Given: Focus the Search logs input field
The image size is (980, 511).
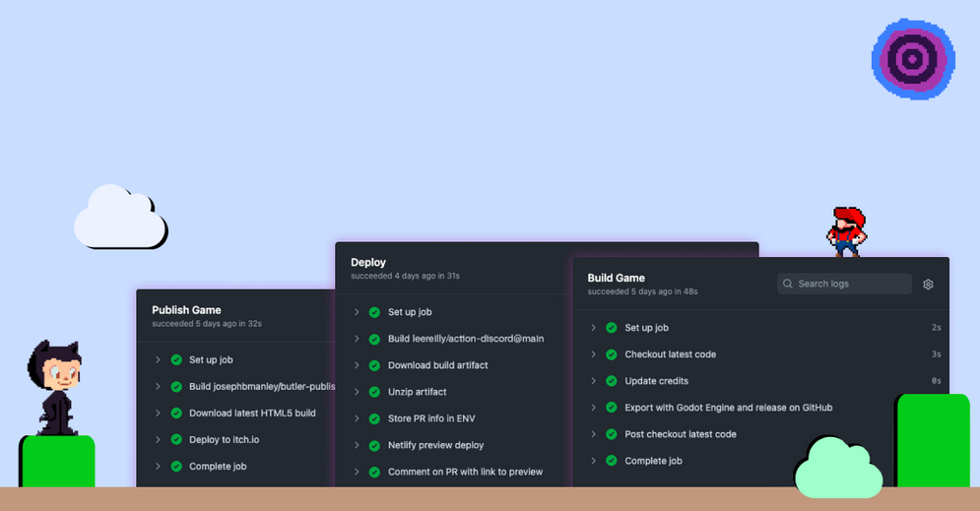Looking at the screenshot, I should (x=851, y=285).
